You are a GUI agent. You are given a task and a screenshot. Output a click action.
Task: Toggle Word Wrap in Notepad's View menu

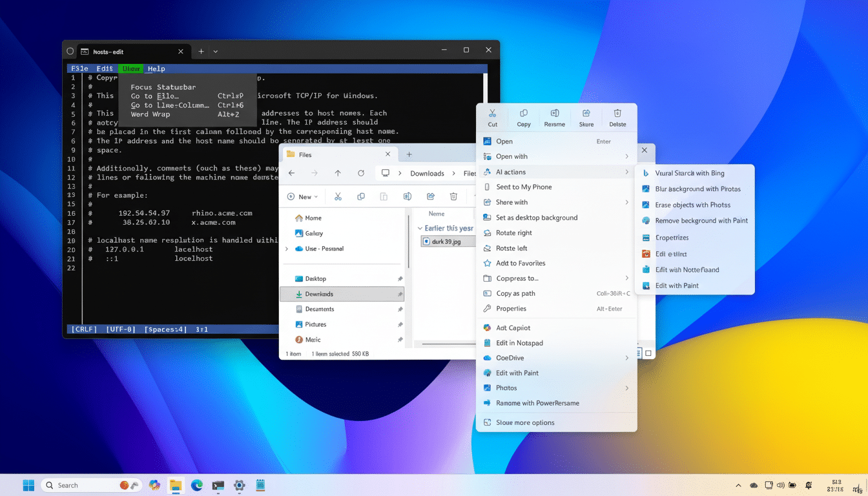[x=150, y=114]
